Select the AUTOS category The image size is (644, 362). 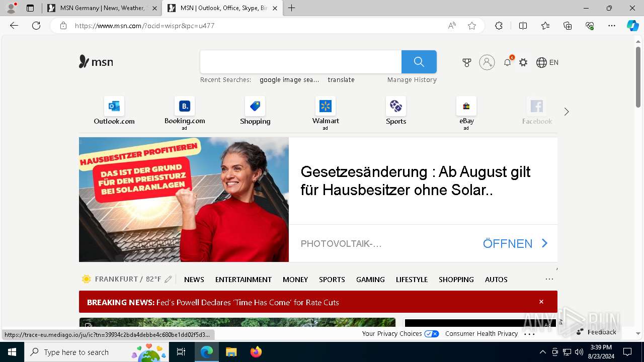(496, 279)
